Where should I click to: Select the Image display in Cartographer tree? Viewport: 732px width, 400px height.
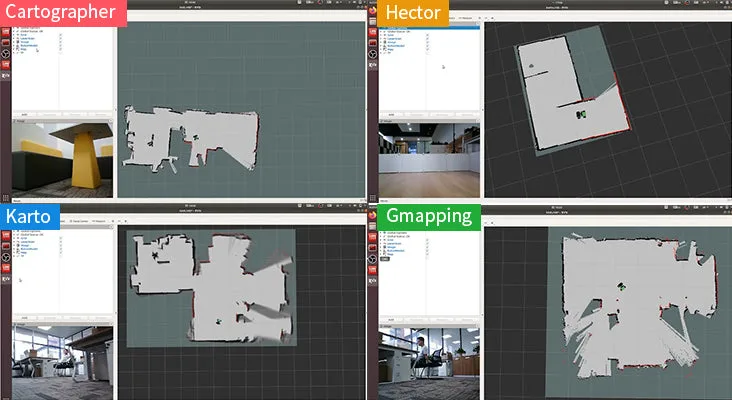tap(25, 42)
